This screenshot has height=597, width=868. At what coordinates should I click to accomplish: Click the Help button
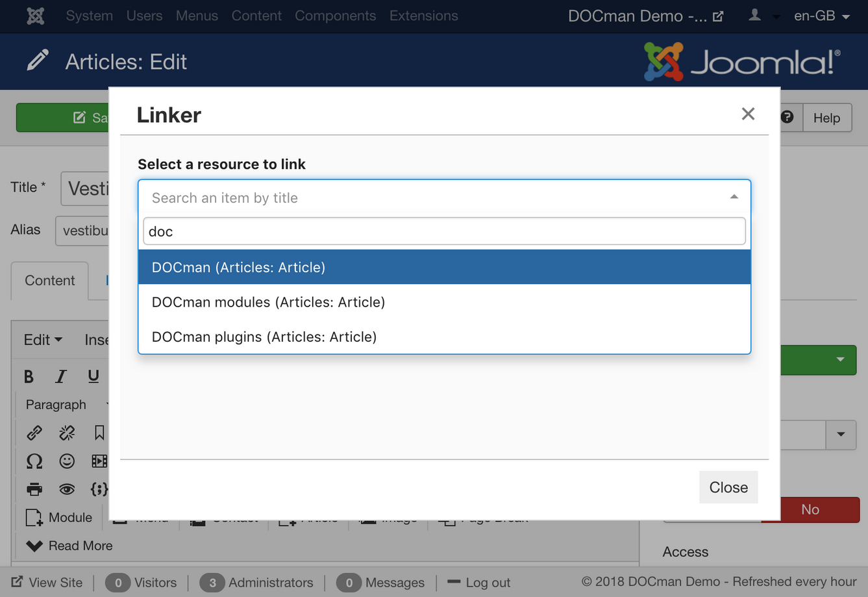[826, 118]
